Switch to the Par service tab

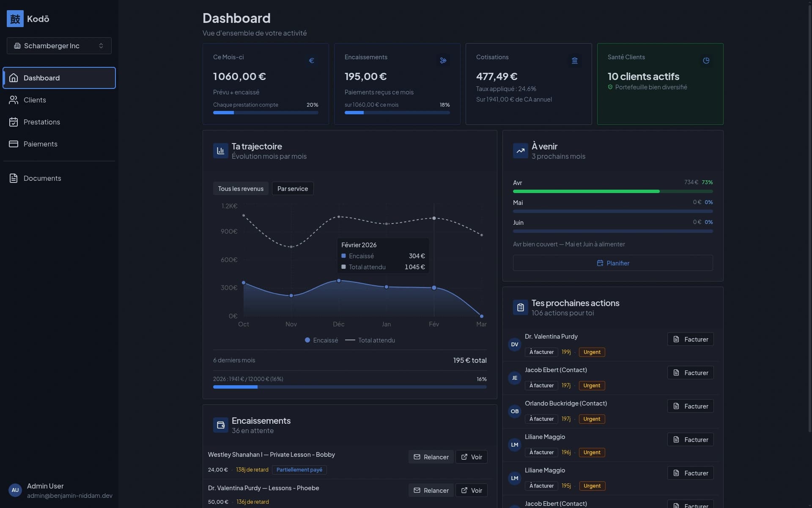tap(292, 188)
